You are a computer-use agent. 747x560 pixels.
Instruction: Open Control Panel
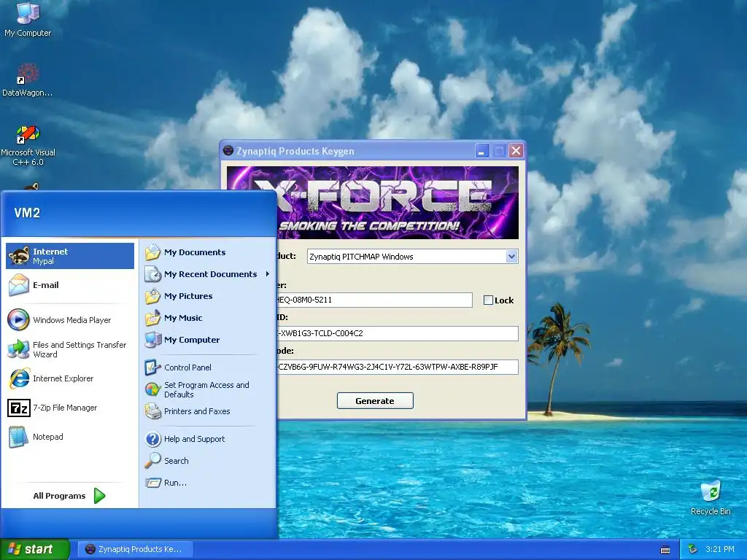click(207, 367)
